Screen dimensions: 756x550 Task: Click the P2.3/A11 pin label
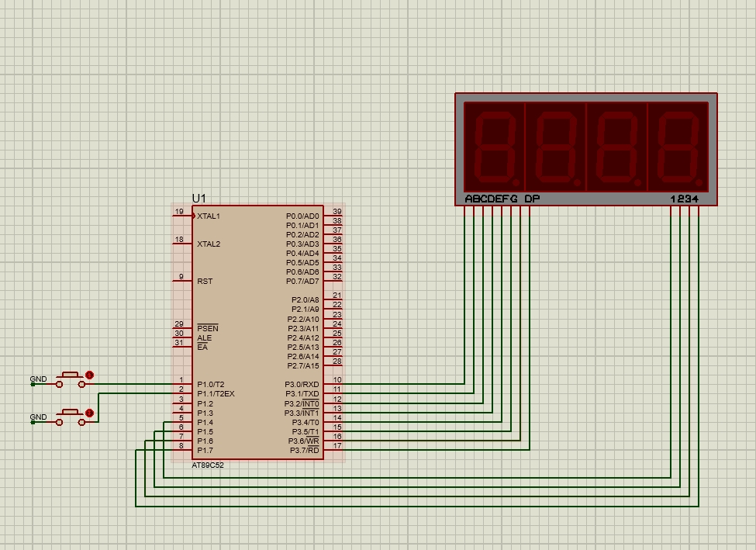point(303,329)
